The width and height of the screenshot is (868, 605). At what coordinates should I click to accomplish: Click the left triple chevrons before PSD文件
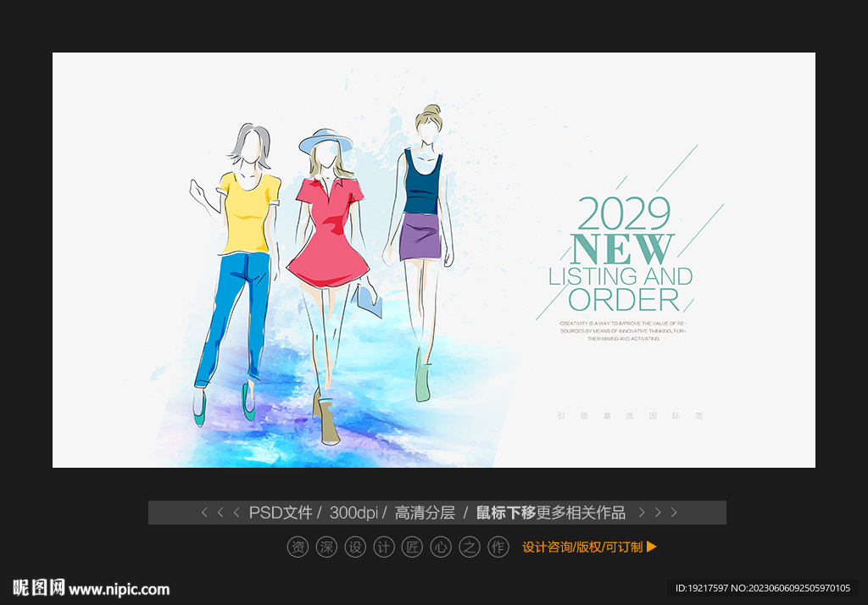220,513
